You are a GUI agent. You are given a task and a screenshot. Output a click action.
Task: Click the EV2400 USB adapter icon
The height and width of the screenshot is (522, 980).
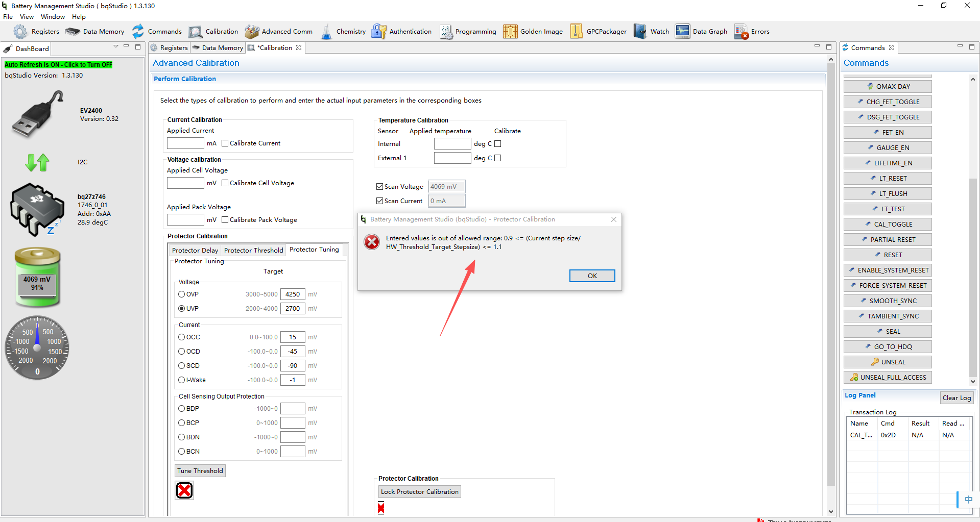click(37, 114)
